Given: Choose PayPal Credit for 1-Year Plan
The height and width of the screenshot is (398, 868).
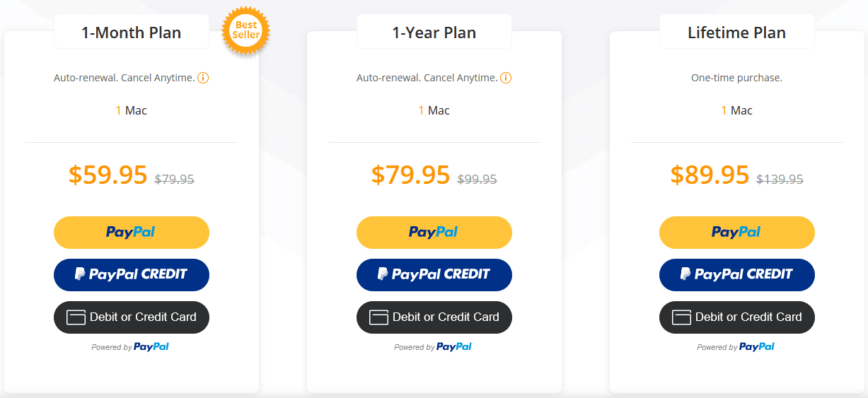Looking at the screenshot, I should 434,275.
